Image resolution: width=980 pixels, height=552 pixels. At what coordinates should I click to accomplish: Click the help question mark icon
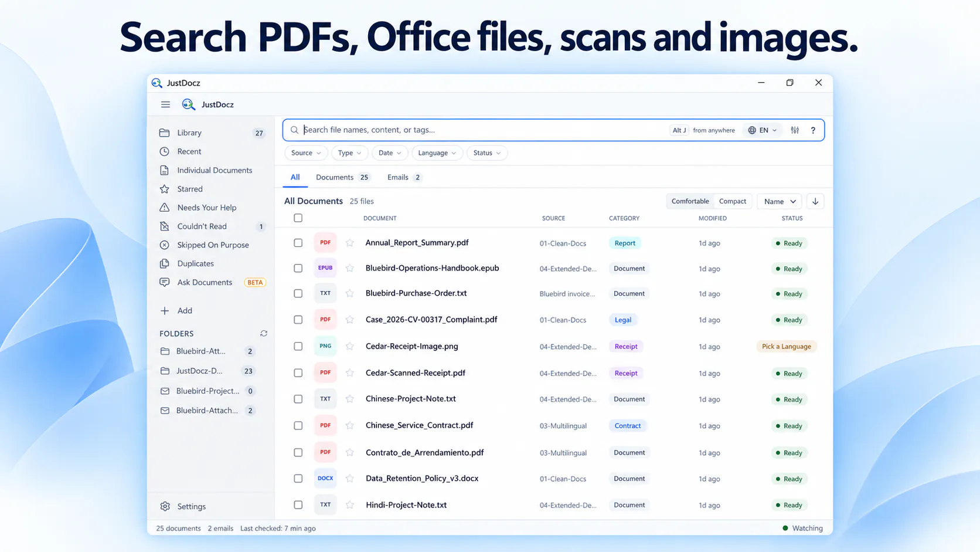pyautogui.click(x=813, y=130)
